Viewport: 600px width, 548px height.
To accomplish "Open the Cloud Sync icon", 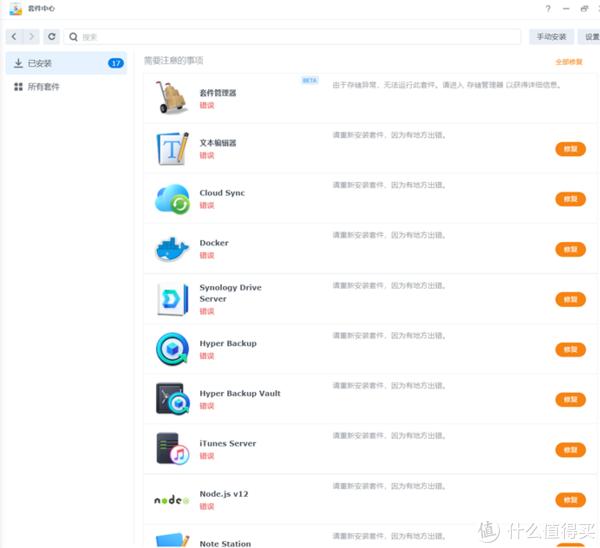I will (172, 199).
